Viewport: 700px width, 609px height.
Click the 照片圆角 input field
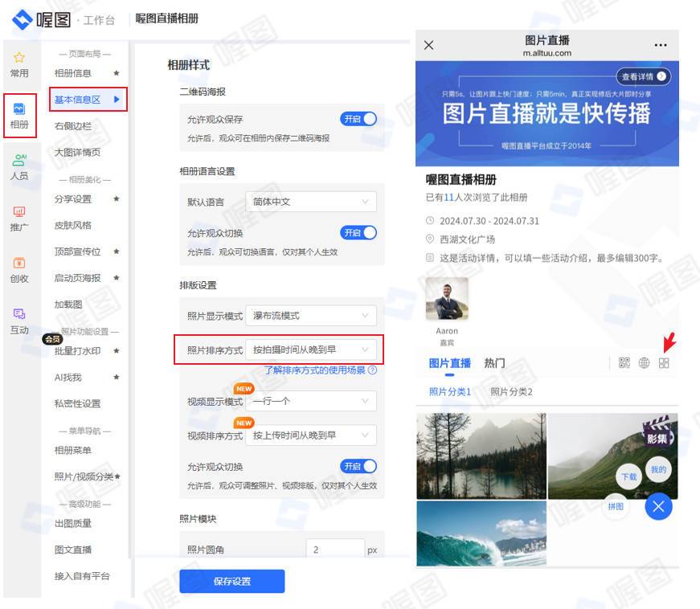click(x=335, y=550)
